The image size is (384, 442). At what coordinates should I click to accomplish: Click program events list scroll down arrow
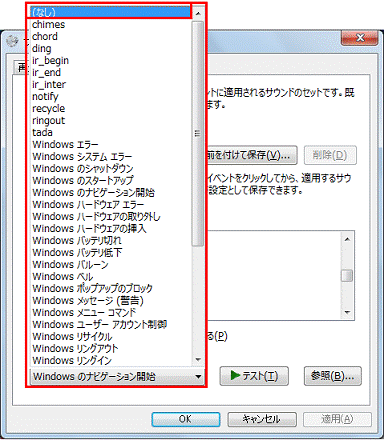tap(347, 312)
